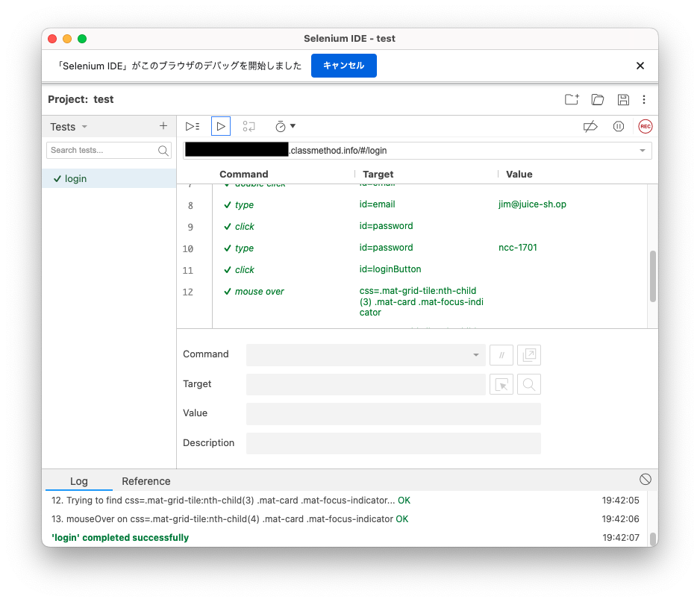Click the Target input field
Screen dimensions: 700x602
tap(366, 384)
